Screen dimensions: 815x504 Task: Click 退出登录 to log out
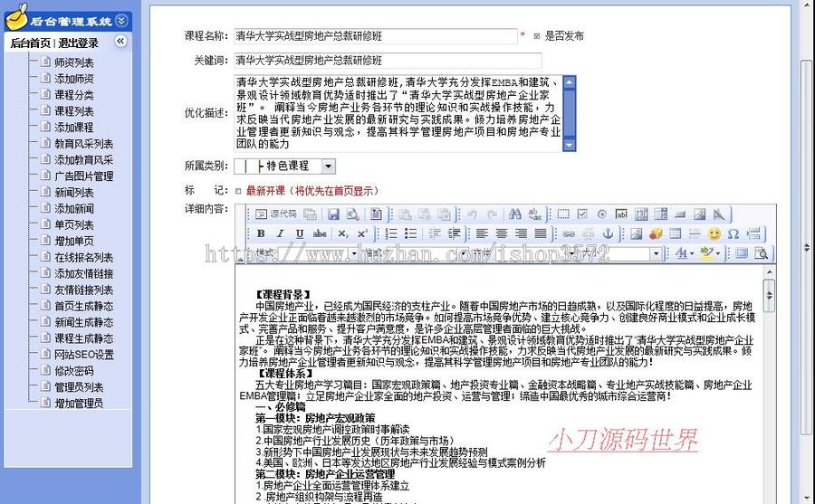[78, 43]
